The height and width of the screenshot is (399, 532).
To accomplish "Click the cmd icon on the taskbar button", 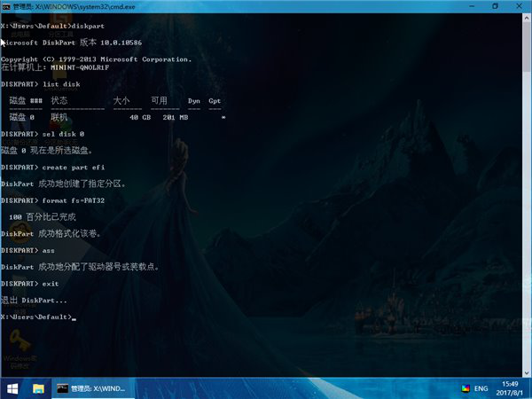I will click(x=63, y=388).
